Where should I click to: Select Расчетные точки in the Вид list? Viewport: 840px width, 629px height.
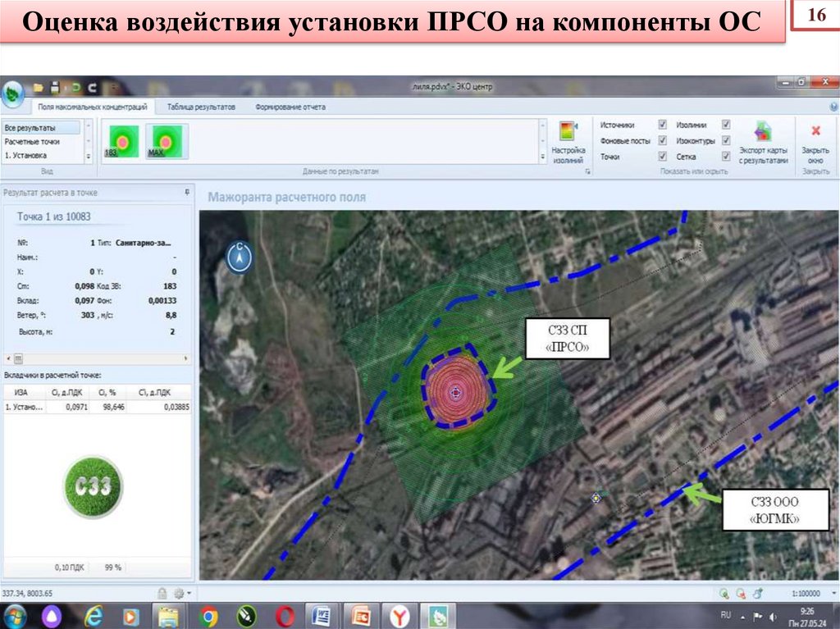(x=42, y=141)
